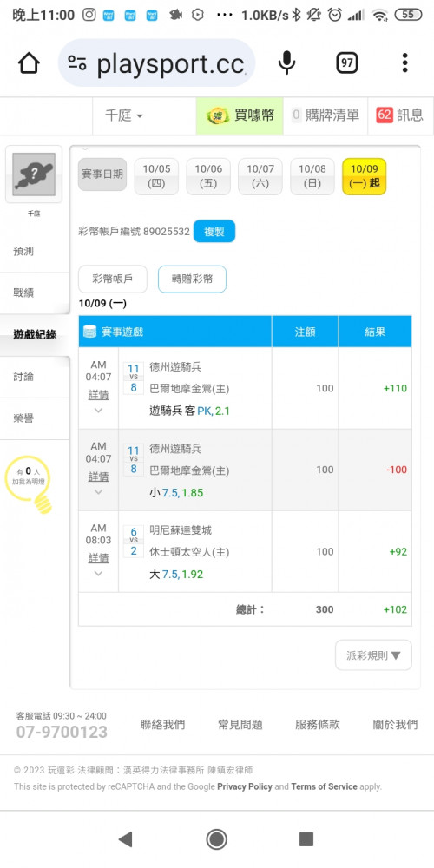Open the tab switcher showing 97 tabs
Screen dimensions: 434x868
click(x=346, y=63)
